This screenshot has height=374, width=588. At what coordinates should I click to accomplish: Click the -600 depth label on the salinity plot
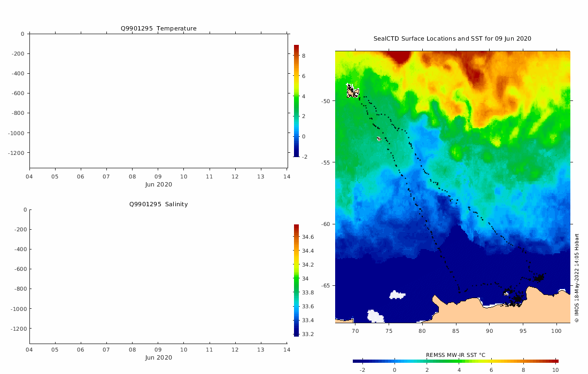[x=21, y=269]
